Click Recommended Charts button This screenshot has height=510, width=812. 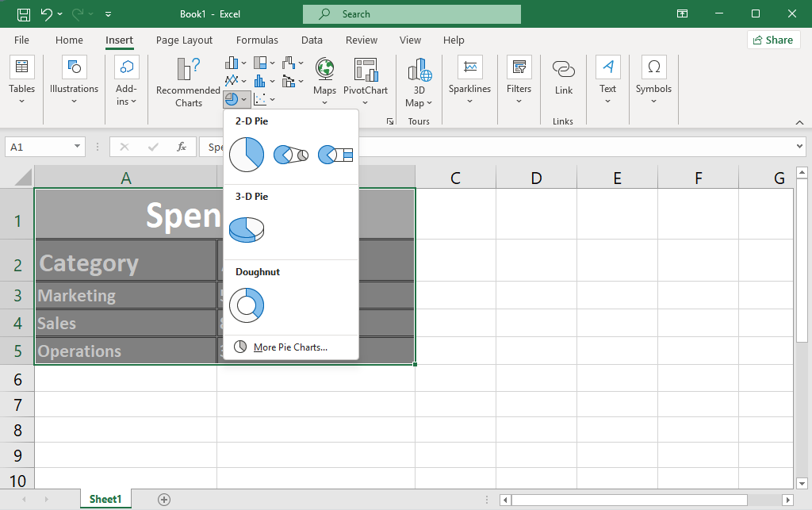[x=189, y=82]
